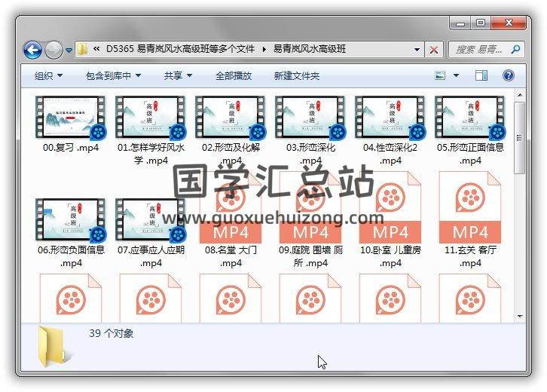Select video 01.怎样学好风水学 .mp4 thumbnail
The height and width of the screenshot is (392, 547).
(151, 118)
